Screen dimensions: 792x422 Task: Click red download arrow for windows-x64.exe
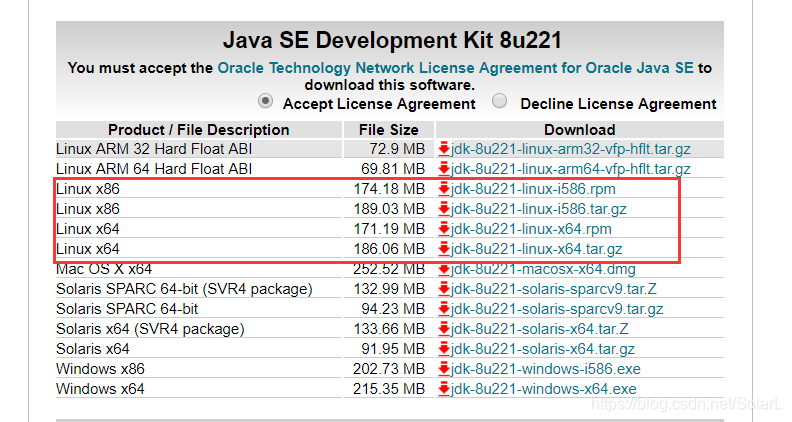444,389
